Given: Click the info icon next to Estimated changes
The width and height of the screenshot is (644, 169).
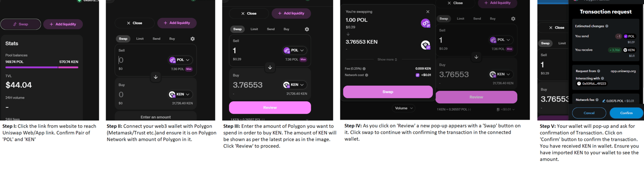Looking at the screenshot, I should [x=606, y=26].
